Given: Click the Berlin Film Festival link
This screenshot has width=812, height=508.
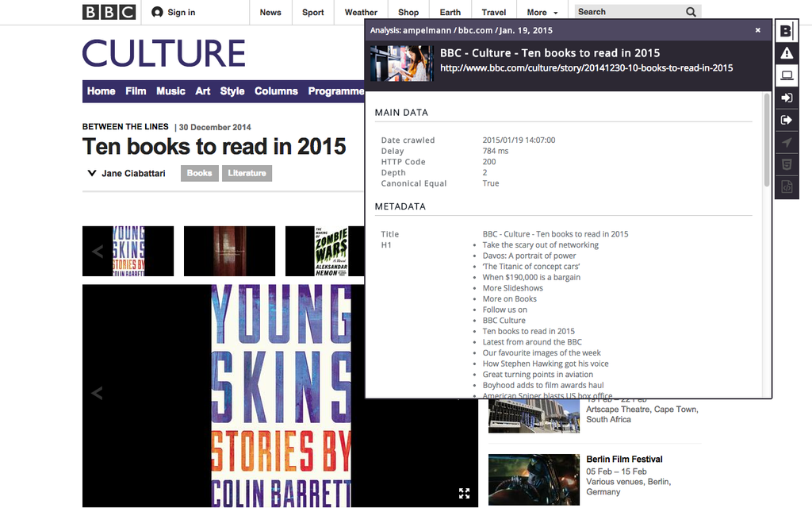Looking at the screenshot, I should click(x=624, y=460).
